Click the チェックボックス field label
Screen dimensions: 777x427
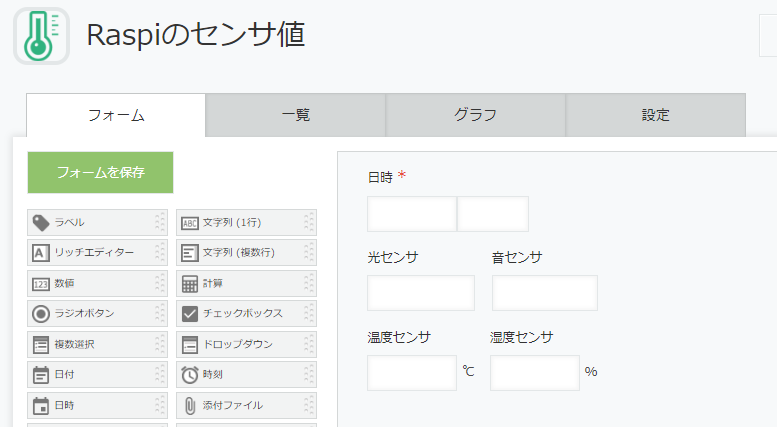[243, 314]
